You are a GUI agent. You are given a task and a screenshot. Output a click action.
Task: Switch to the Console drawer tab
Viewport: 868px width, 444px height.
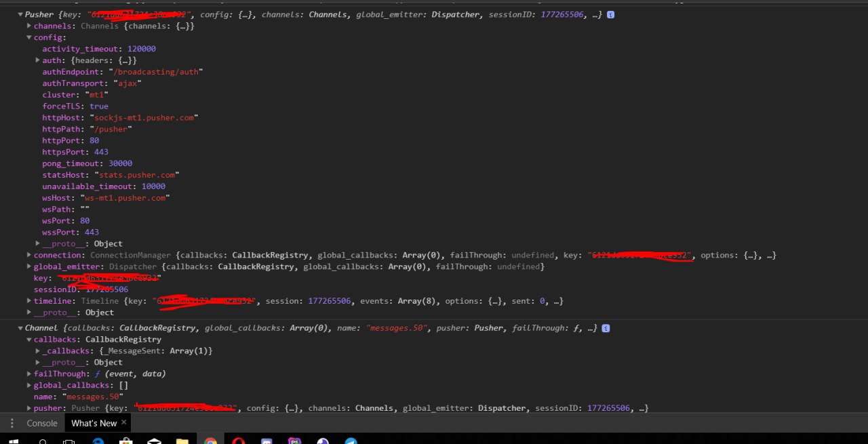point(42,423)
